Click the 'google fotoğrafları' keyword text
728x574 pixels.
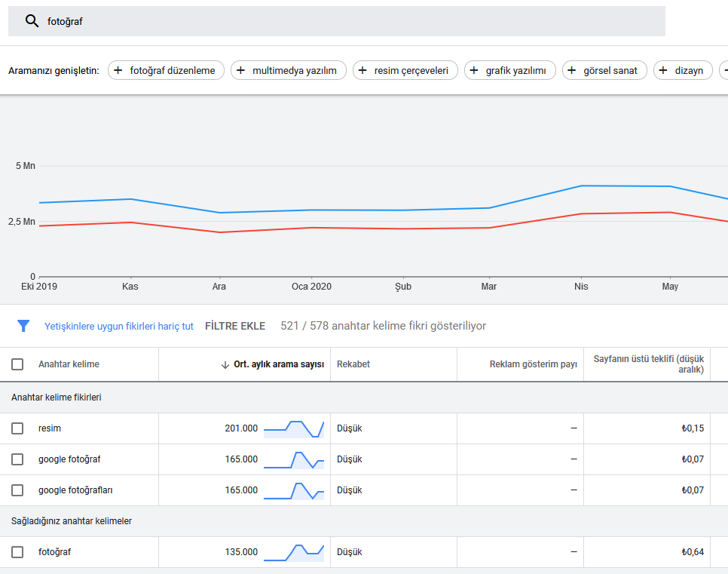[x=75, y=490]
